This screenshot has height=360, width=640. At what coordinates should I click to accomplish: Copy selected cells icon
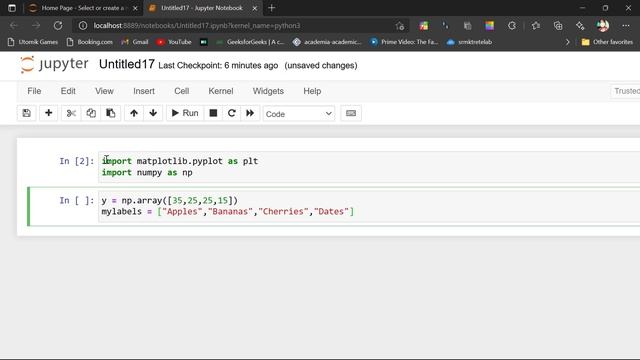91,113
